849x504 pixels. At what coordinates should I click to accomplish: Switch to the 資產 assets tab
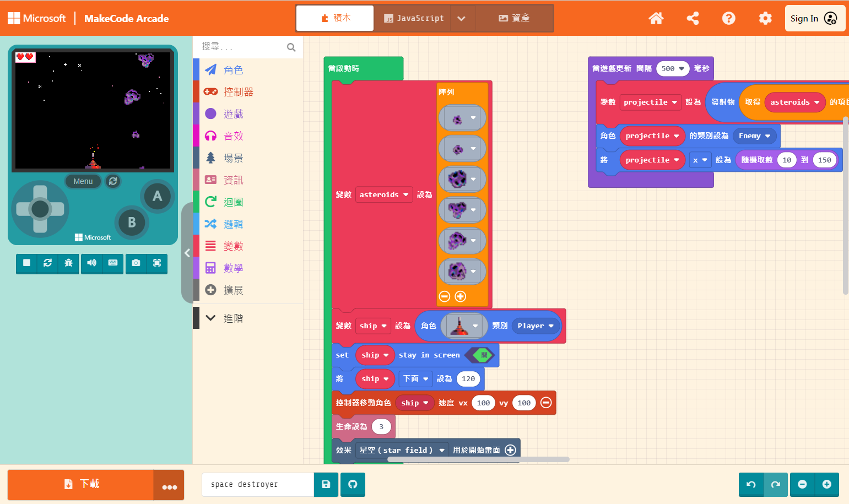[x=515, y=18]
